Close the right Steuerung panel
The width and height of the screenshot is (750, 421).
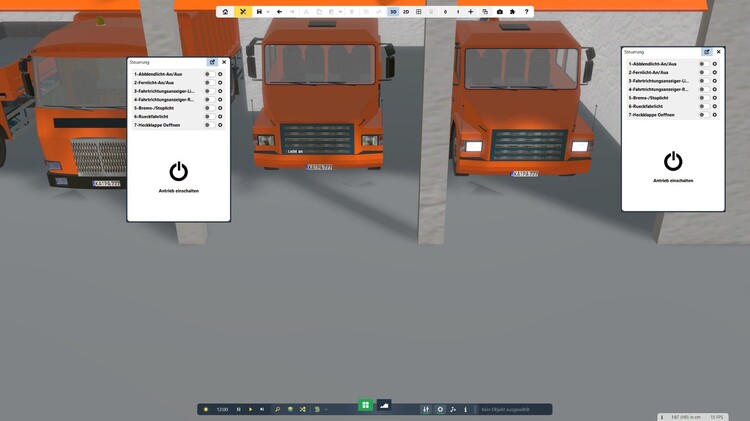tap(718, 52)
